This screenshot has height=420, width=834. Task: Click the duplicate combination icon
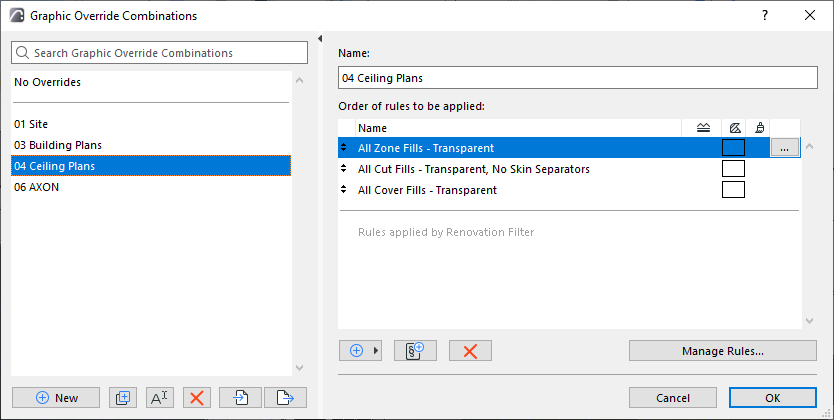[x=124, y=397]
